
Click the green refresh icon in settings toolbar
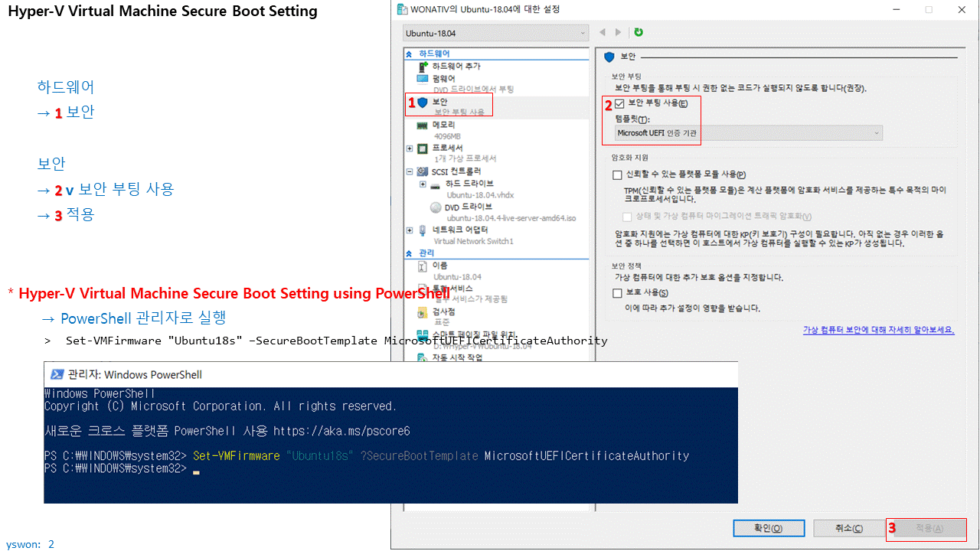639,32
